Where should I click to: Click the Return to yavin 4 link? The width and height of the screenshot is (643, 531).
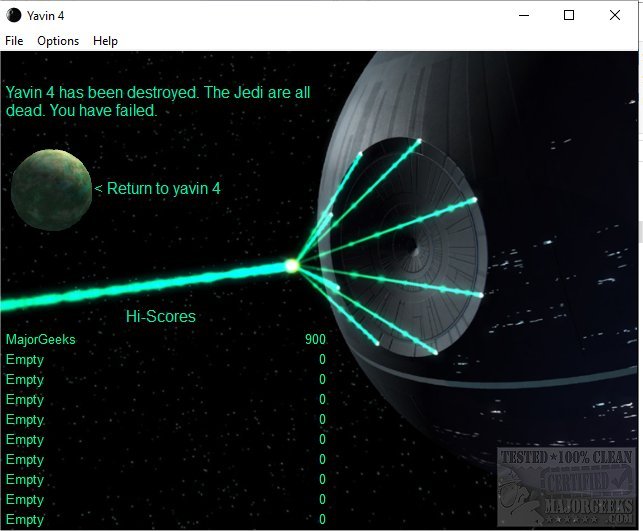tap(157, 189)
